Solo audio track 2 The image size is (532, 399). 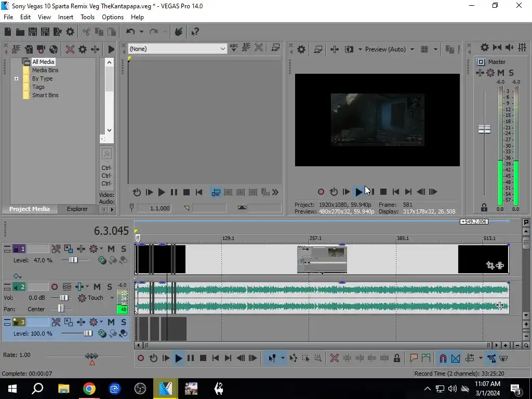tap(110, 287)
